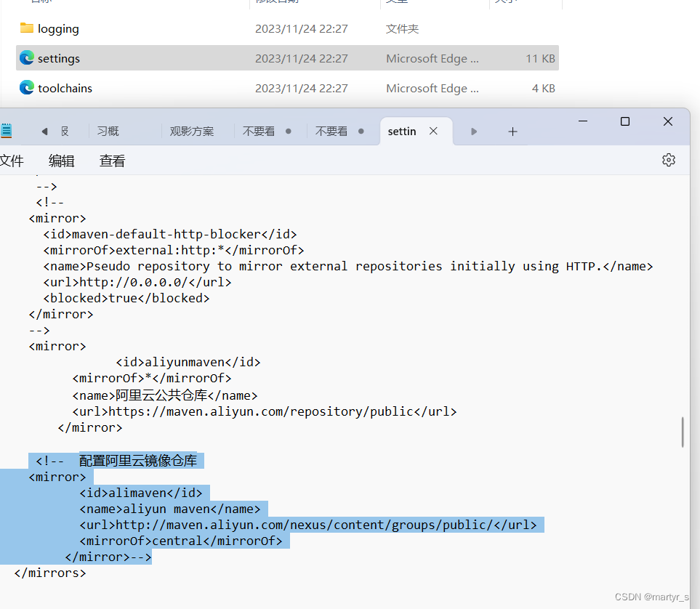Click the 阿里云公共仓库 name line

click(x=165, y=395)
